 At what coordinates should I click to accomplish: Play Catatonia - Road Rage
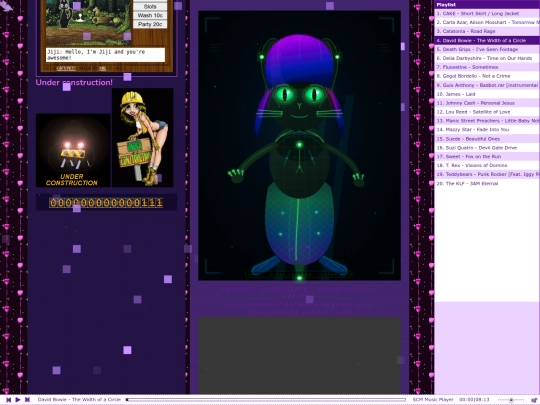point(487,31)
